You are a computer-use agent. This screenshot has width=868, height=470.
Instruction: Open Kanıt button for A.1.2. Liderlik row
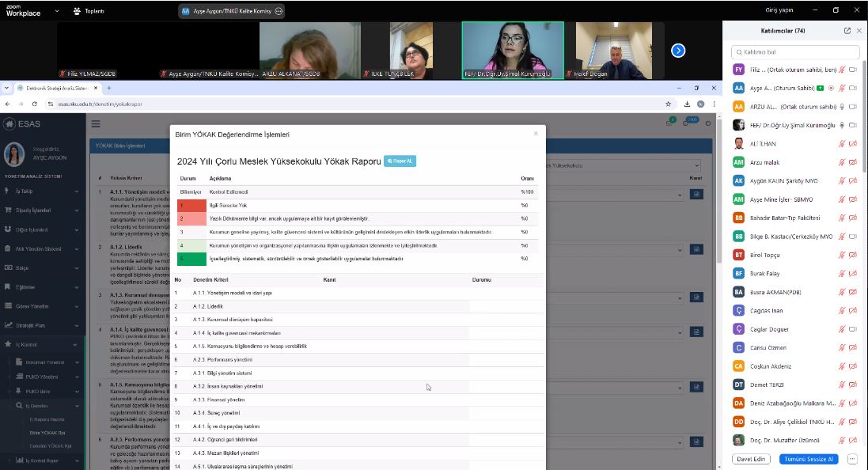(x=696, y=249)
